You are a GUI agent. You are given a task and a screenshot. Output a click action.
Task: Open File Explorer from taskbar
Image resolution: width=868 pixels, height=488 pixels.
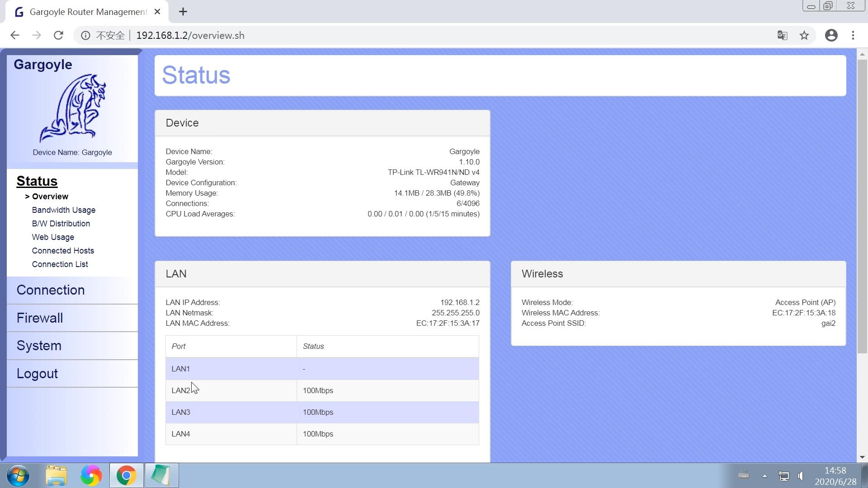click(x=56, y=475)
